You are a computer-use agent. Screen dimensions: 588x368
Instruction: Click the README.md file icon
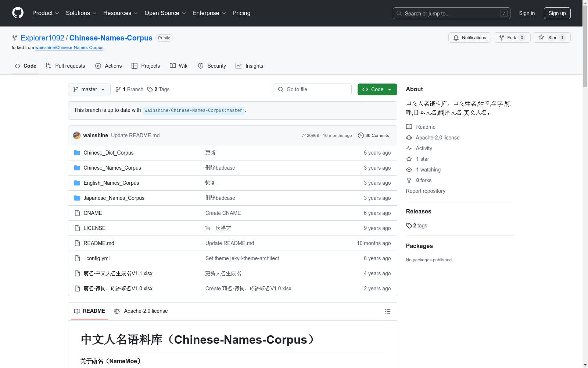pos(77,243)
